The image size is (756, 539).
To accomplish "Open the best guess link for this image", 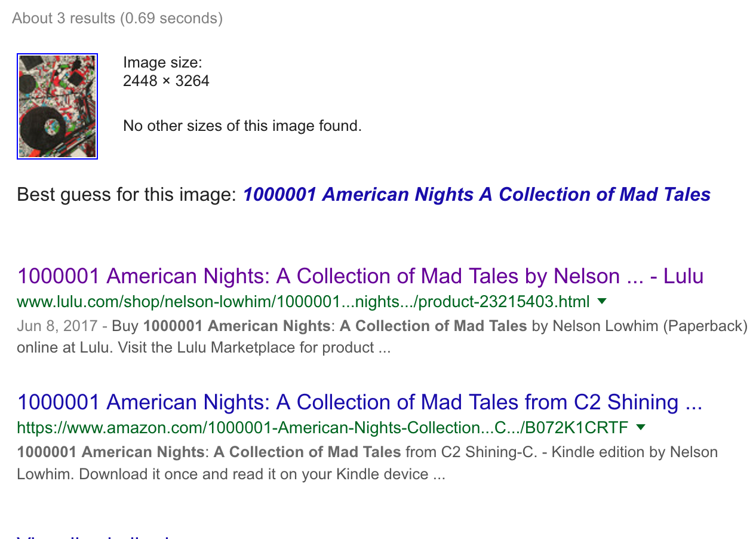I will point(476,195).
